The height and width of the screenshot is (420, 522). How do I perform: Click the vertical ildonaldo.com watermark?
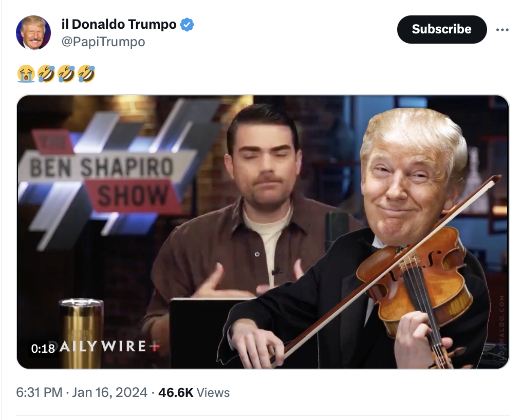502,328
